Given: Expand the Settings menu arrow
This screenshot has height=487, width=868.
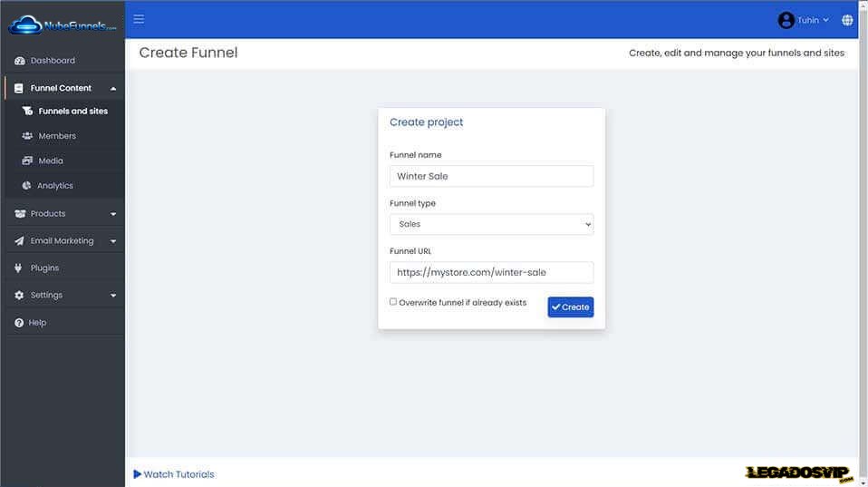Looking at the screenshot, I should click(x=113, y=296).
